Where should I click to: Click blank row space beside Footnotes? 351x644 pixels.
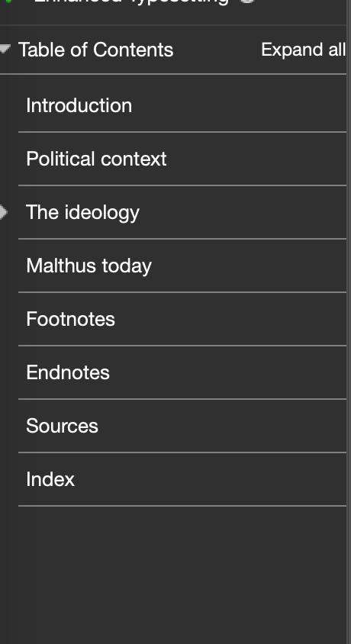coord(230,319)
